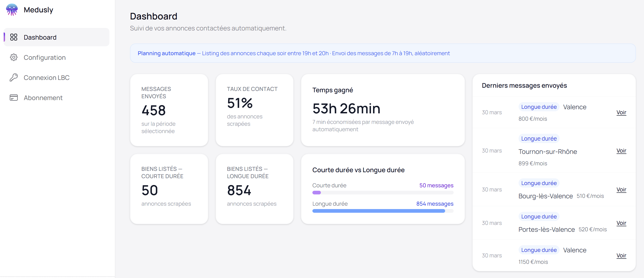Select the Dashboard grid icon in sidebar
The image size is (644, 278).
14,37
